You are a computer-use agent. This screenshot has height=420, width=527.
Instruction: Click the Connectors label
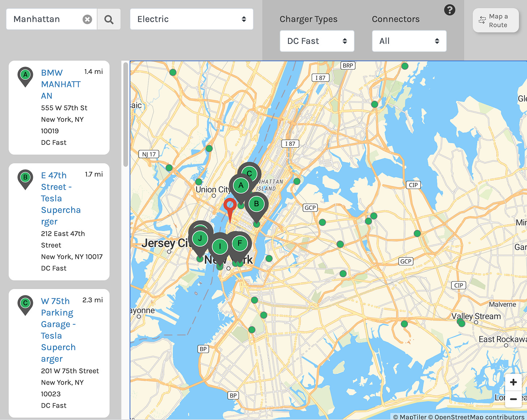[x=396, y=19]
